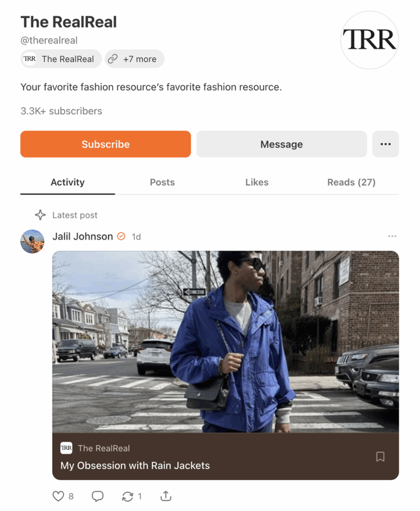The height and width of the screenshot is (511, 420).
Task: Click Jalil Johnson's verified checkmark badge
Action: [121, 236]
